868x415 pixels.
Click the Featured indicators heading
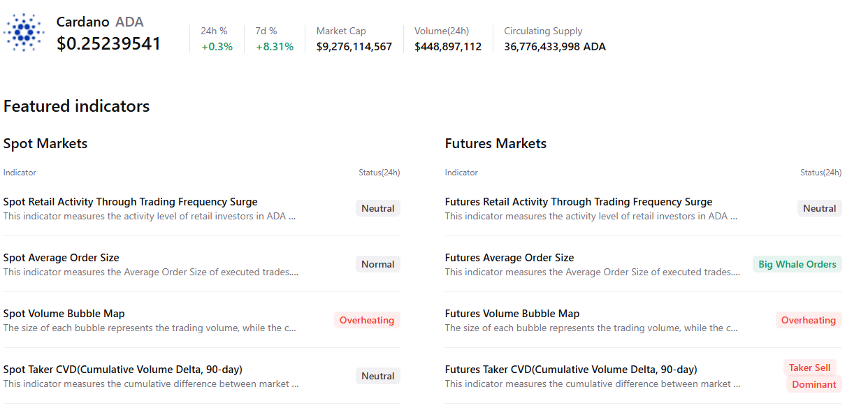click(77, 106)
